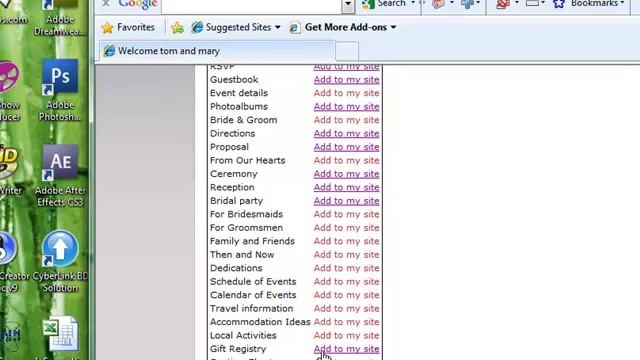The image size is (640, 360).
Task: Click the Travel information label text
Action: 251,309
